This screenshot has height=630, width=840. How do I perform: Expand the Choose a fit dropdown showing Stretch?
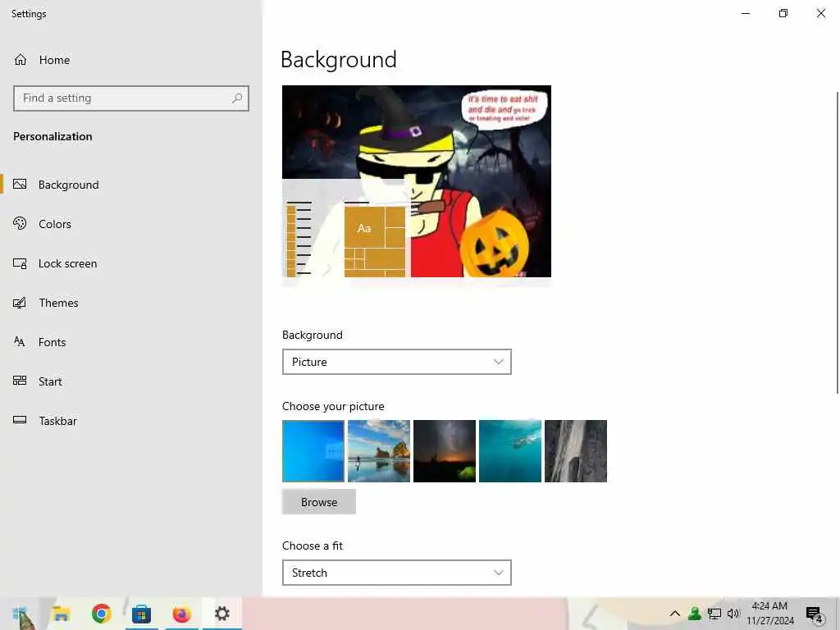tap(397, 573)
